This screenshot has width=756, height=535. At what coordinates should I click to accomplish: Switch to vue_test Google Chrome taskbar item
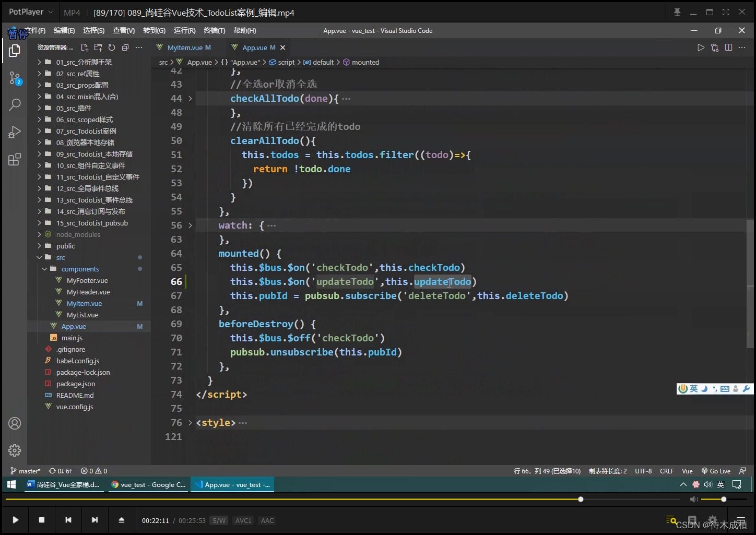149,484
